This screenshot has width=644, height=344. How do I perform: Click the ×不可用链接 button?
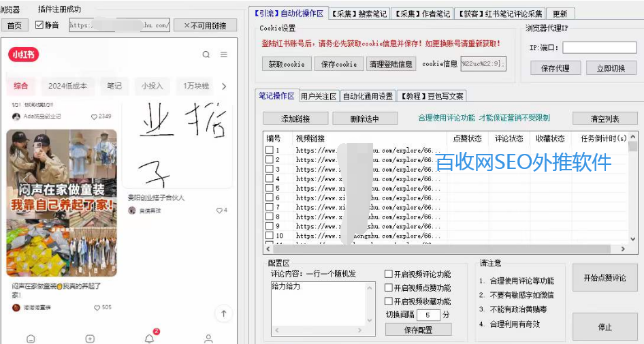tap(205, 25)
